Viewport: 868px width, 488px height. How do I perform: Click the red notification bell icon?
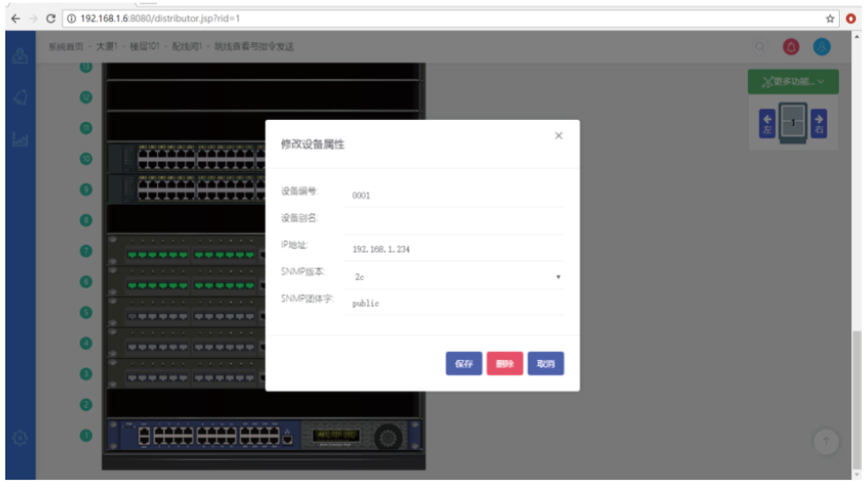(x=791, y=47)
